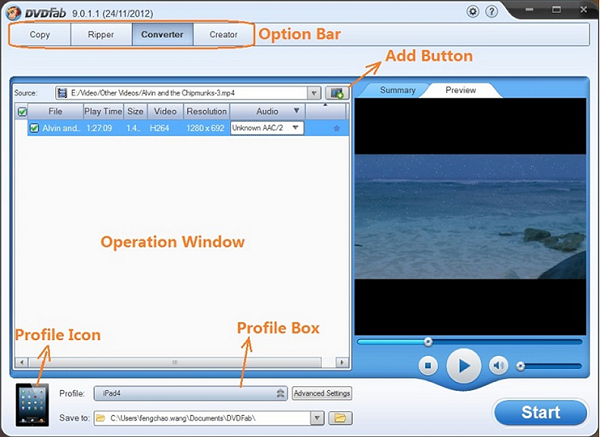600x437 pixels.
Task: Click the preview video frame
Action: (x=470, y=217)
